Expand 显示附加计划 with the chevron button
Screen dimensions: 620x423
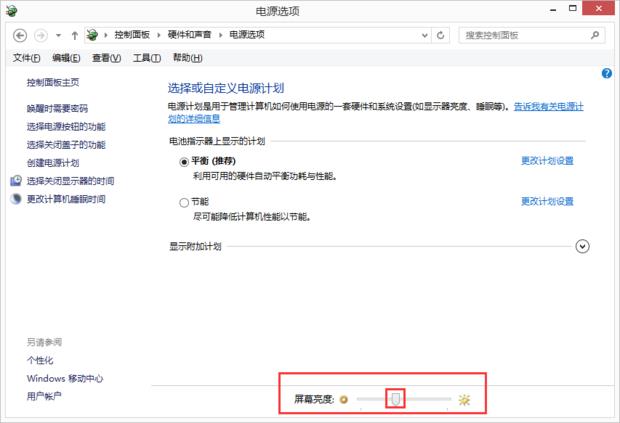[582, 247]
